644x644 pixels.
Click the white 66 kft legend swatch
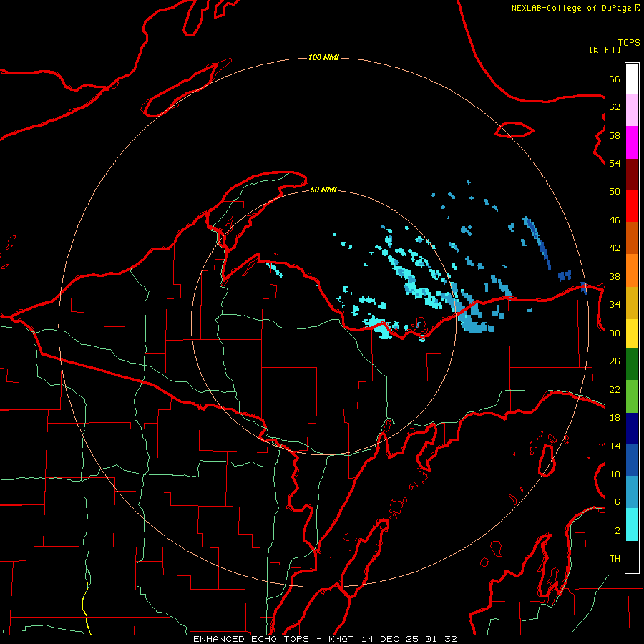click(632, 79)
